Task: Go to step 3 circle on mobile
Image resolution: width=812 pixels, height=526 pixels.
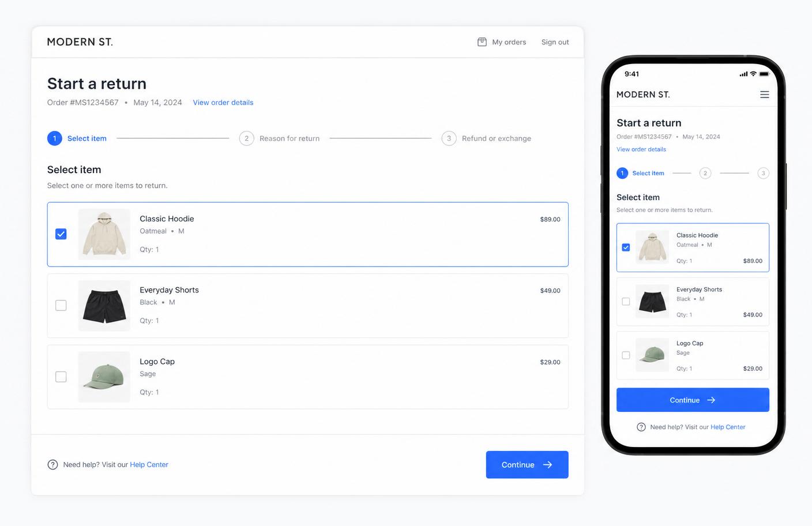Action: [x=764, y=173]
